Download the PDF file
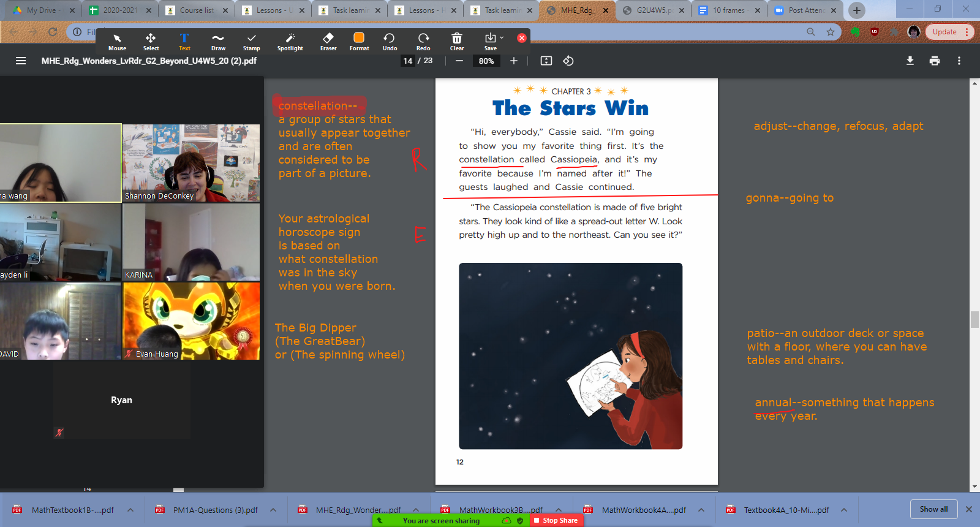 point(910,61)
